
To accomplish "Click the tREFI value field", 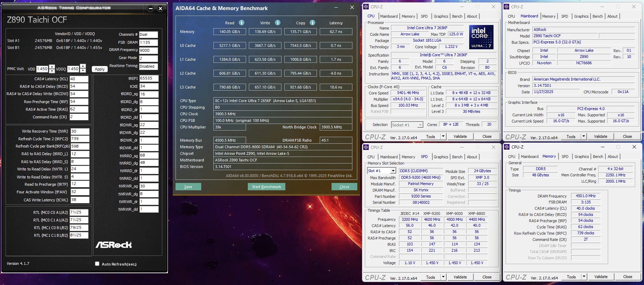I will [x=149, y=78].
